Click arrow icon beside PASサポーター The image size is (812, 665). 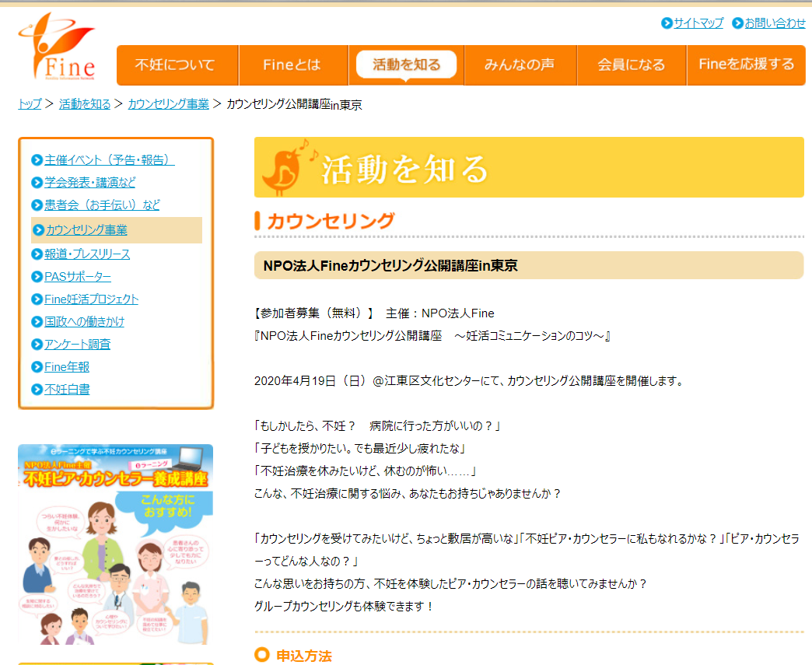coord(37,277)
